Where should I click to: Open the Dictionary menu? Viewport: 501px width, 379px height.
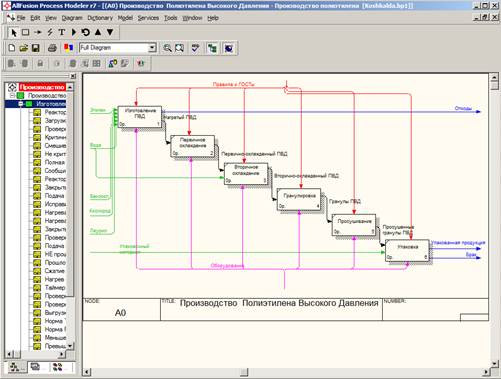point(100,18)
